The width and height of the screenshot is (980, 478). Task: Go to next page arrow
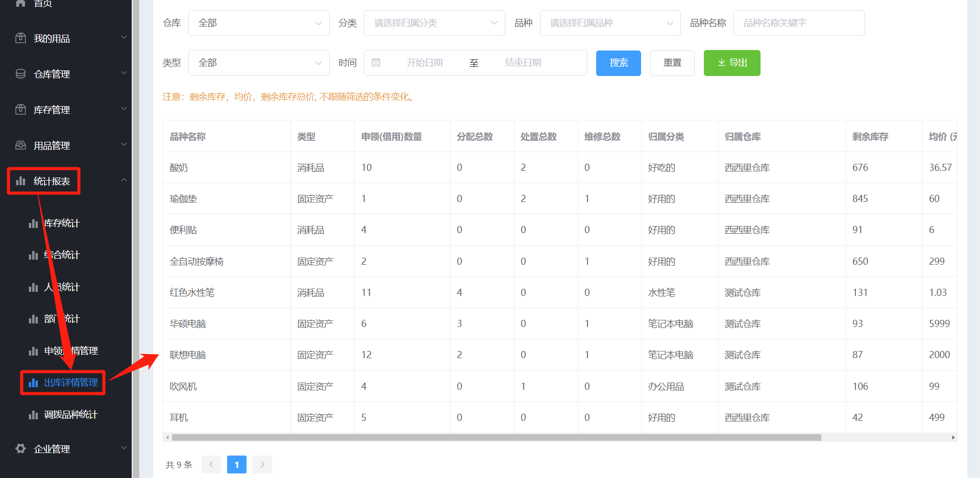point(262,464)
